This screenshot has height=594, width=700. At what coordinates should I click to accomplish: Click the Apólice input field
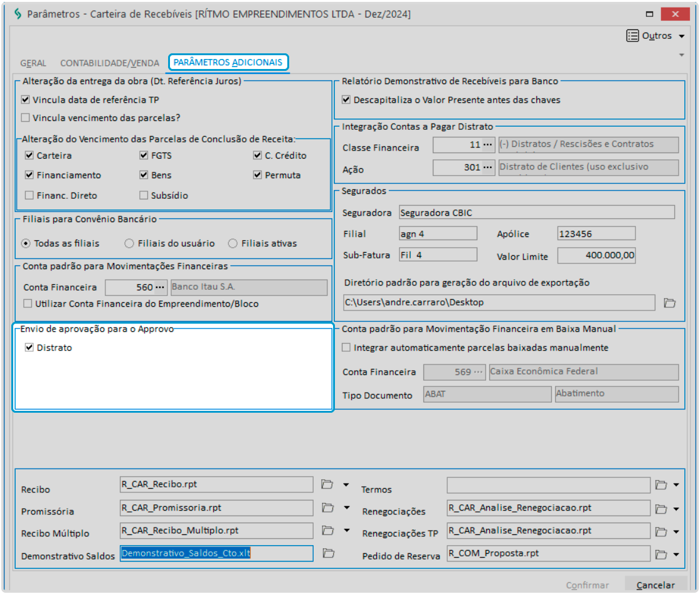point(596,233)
